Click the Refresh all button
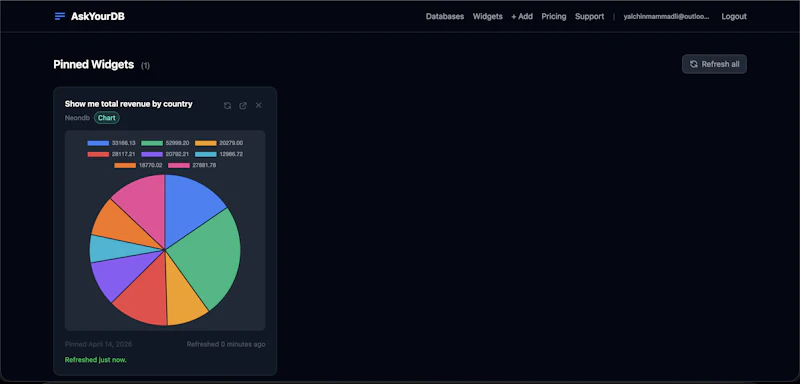The height and width of the screenshot is (384, 800). click(714, 64)
